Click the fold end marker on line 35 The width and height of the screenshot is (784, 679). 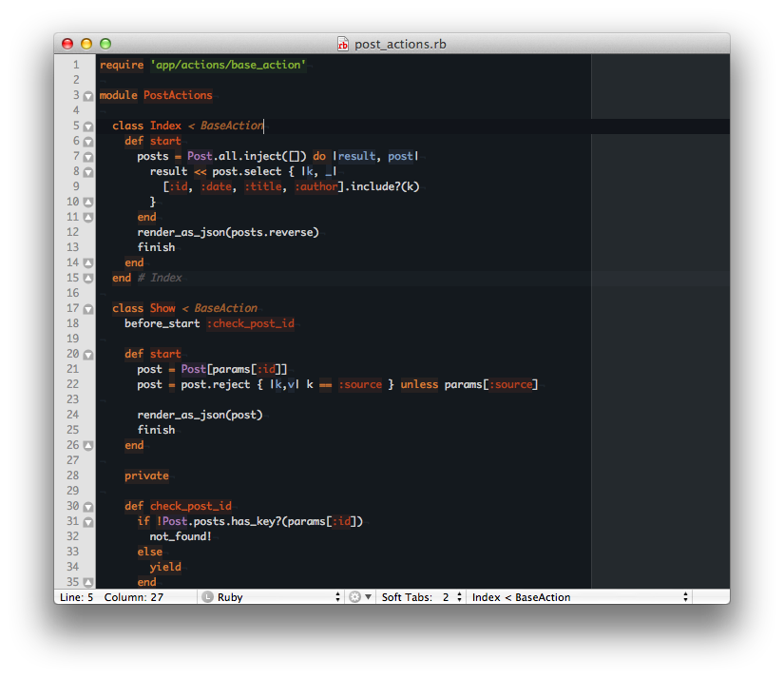[x=88, y=583]
